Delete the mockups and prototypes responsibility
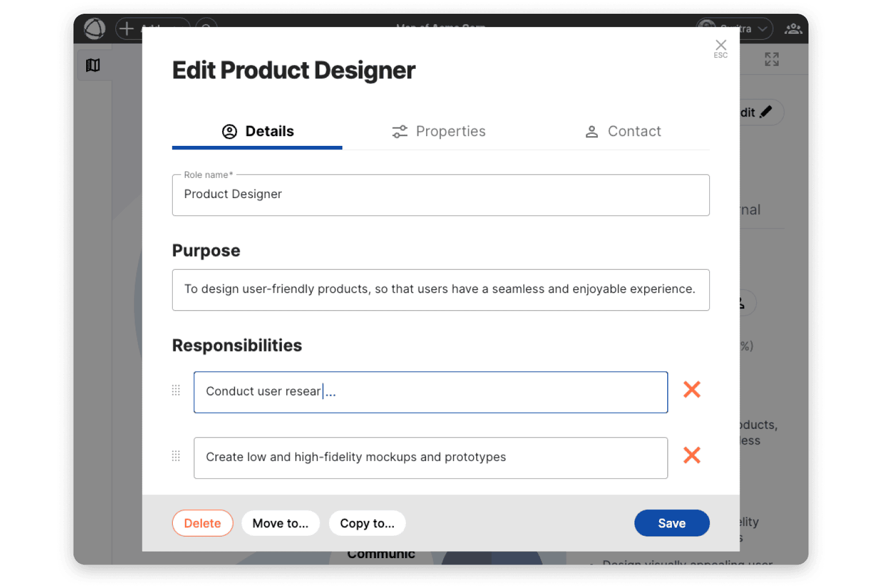Viewport: 882px width, 588px height. [x=691, y=455]
